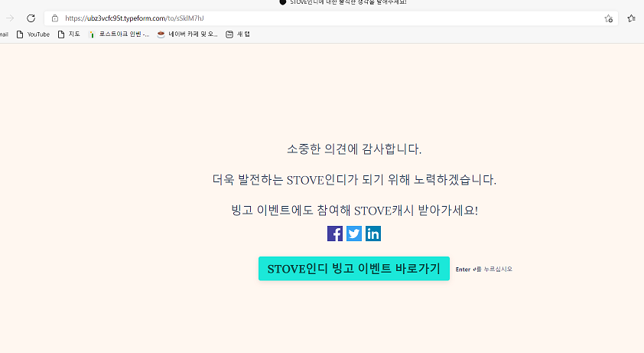644x353 pixels.
Task: Open the 새 탭 bookmark
Action: point(238,34)
